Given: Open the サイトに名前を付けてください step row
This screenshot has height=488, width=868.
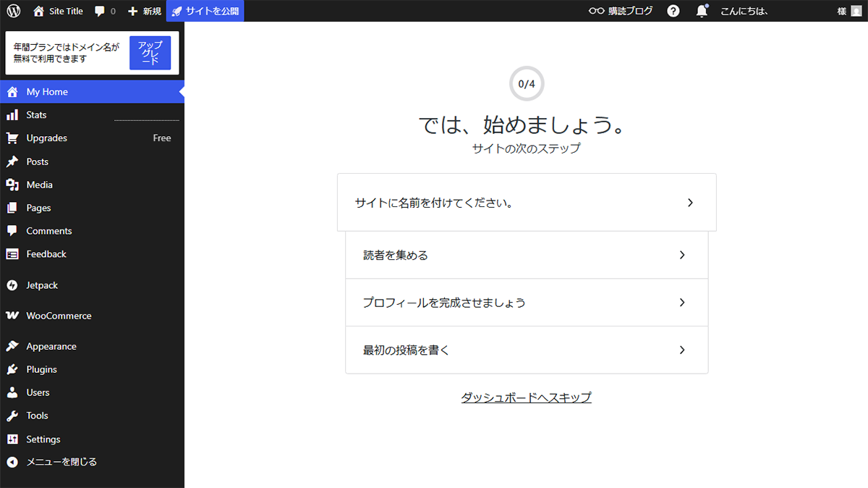Looking at the screenshot, I should [x=527, y=203].
